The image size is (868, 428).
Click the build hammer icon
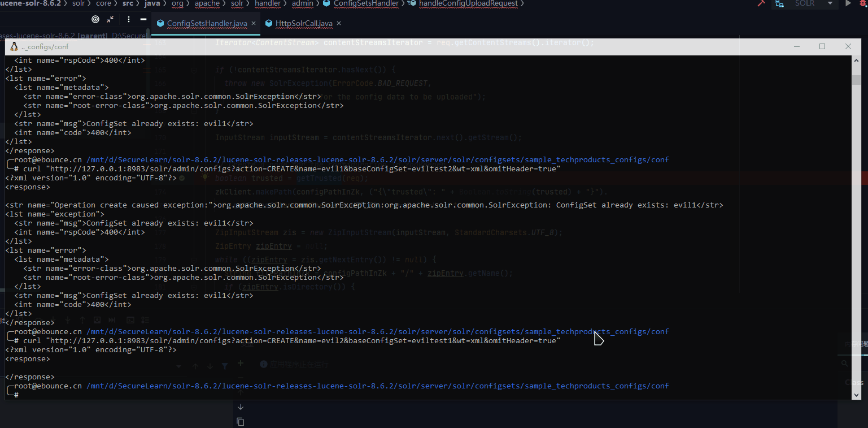(761, 3)
